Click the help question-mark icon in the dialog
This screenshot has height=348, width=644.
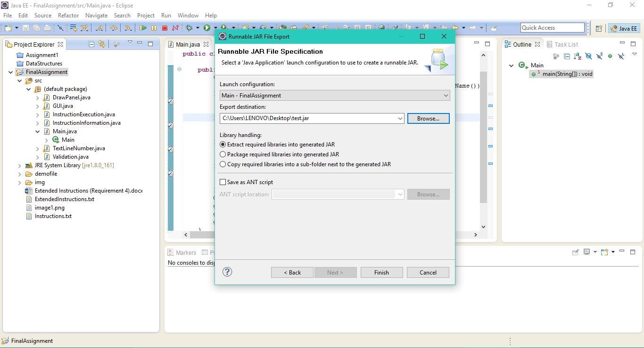click(227, 272)
